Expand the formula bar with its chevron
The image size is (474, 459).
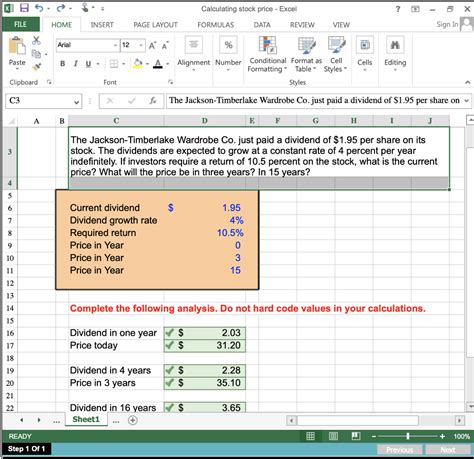click(467, 100)
